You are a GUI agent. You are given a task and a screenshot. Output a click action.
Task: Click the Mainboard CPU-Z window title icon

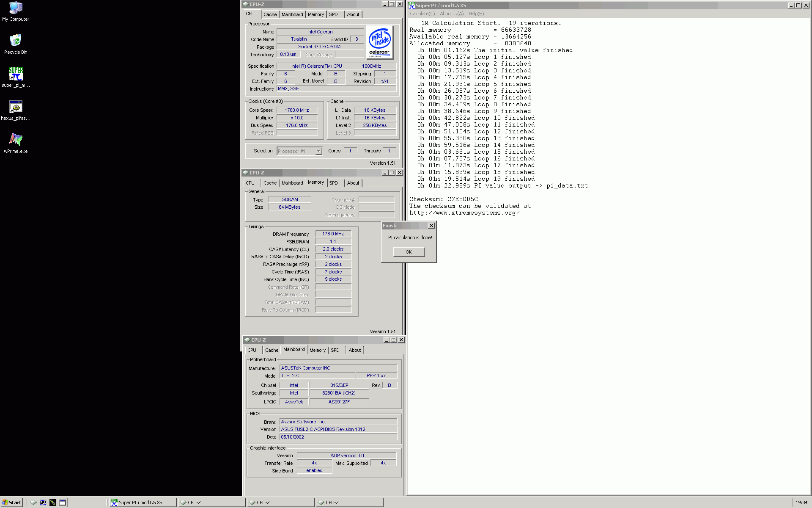(247, 340)
